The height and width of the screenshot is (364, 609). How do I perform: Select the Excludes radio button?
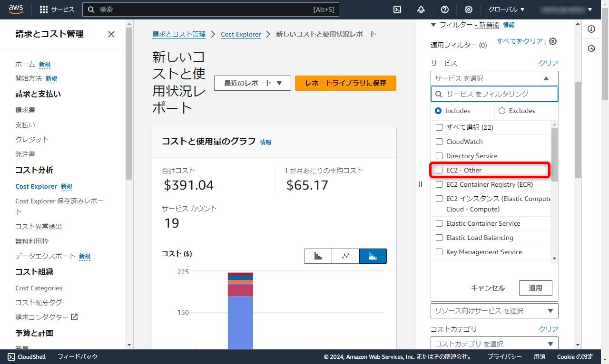point(502,111)
